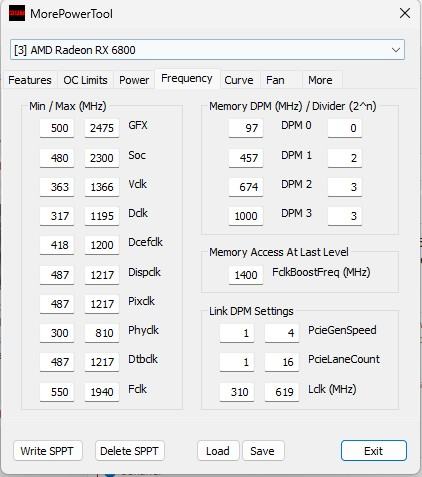Viewport: 422px width, 477px height.
Task: Click the Delete SPPT button
Action: [x=129, y=451]
